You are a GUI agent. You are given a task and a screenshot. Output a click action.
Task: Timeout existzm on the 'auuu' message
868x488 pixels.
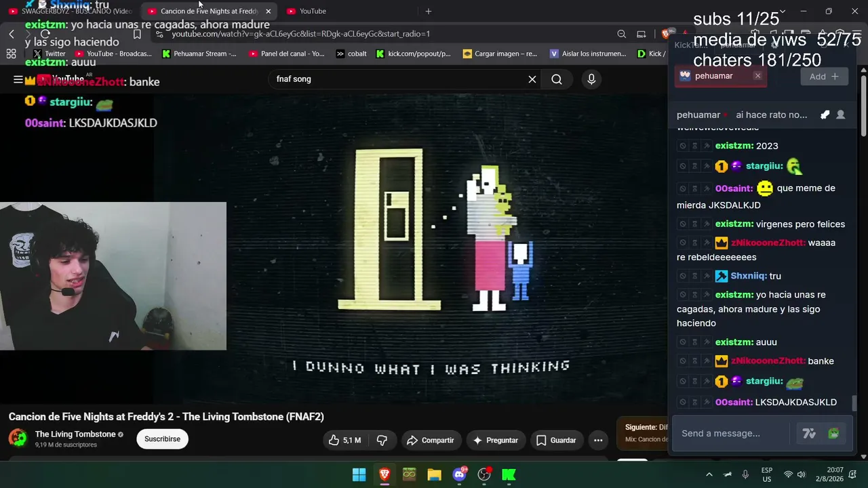pos(694,342)
